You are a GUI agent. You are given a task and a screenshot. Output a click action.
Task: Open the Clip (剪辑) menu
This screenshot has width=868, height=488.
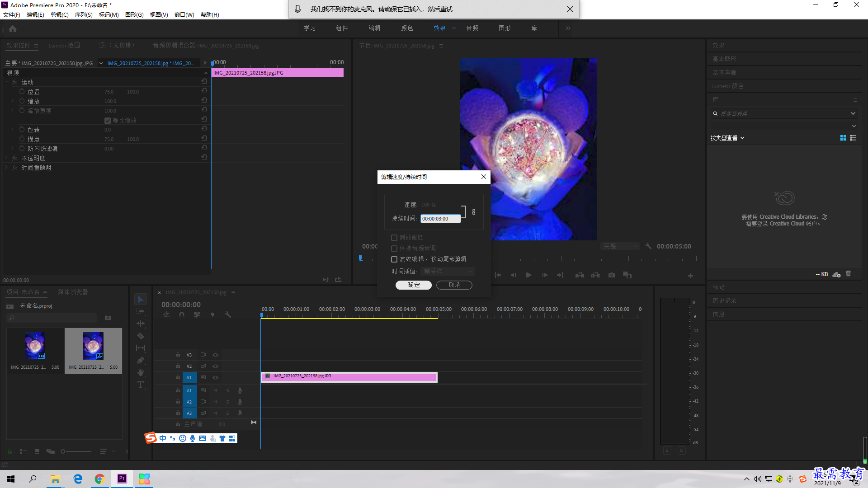pos(59,15)
